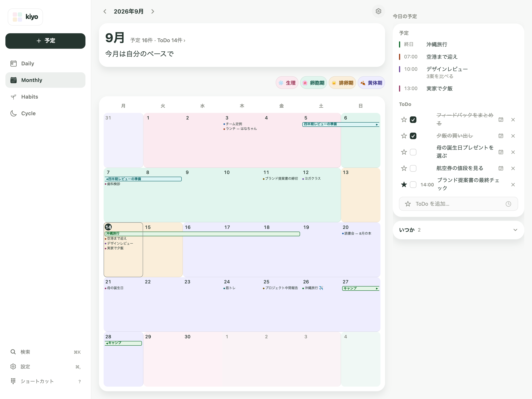The image size is (532, 399).
Task: Click the + 予定 button
Action: [45, 41]
